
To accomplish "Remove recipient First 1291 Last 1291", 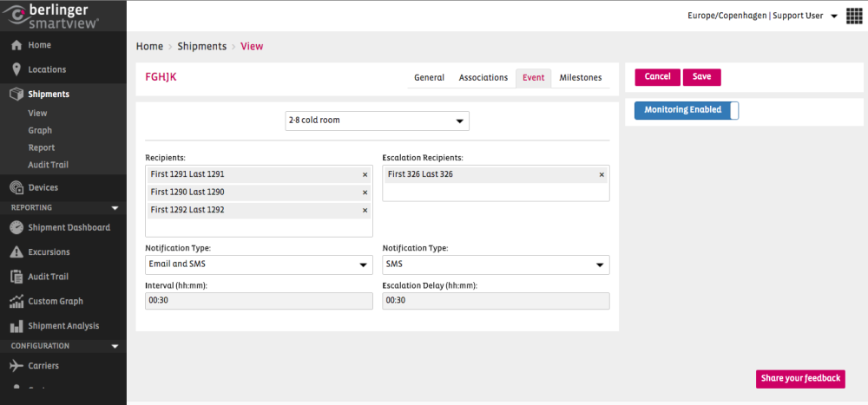I will (365, 174).
